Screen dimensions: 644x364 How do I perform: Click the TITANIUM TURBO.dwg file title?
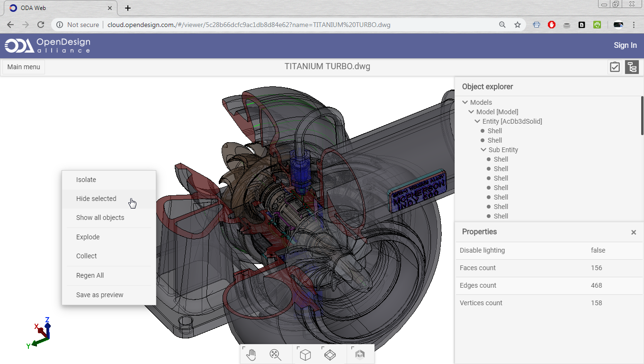[x=327, y=66]
